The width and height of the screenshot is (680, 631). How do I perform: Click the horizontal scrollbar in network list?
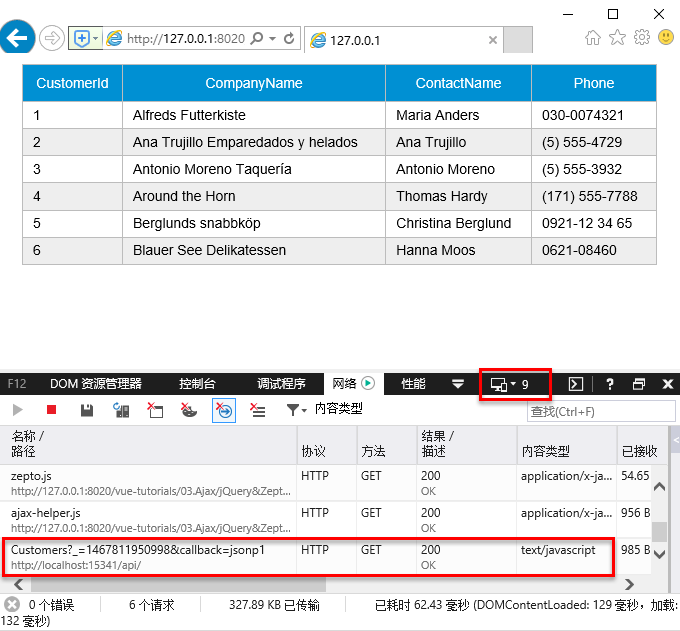(x=178, y=585)
